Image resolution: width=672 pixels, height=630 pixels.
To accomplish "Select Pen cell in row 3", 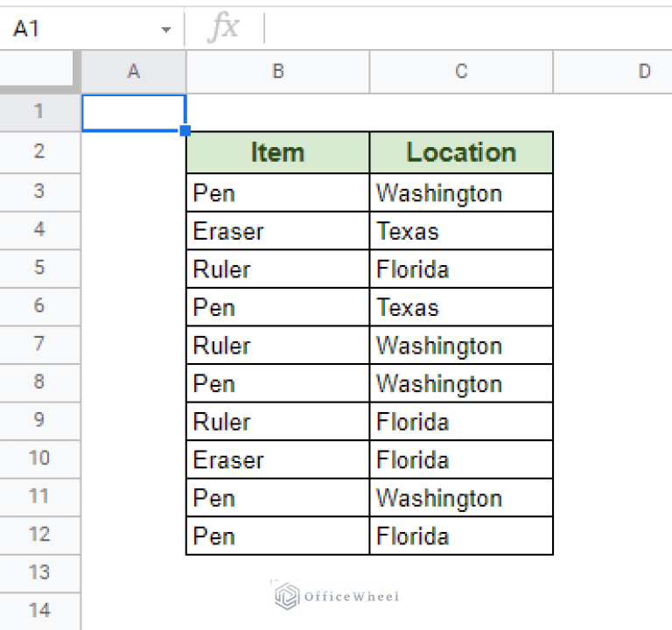I will 277,192.
